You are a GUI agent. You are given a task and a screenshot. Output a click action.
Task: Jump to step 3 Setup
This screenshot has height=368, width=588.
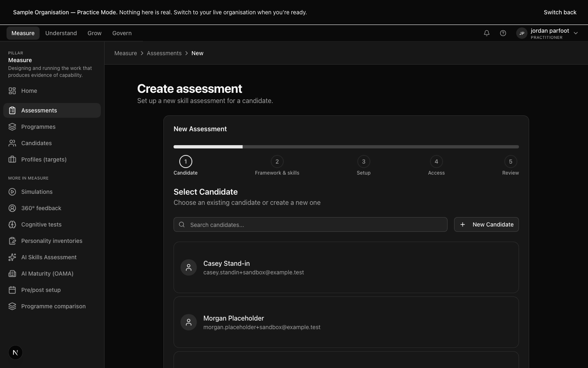click(363, 166)
